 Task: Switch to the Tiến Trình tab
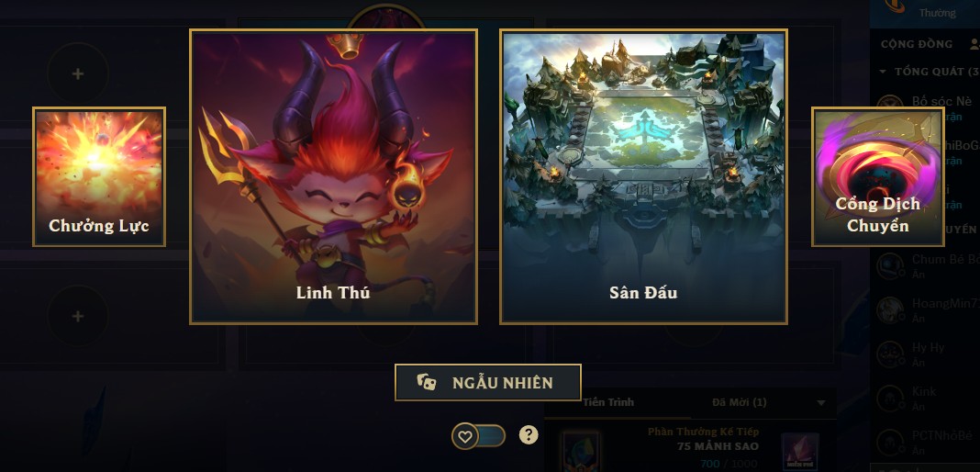(608, 402)
